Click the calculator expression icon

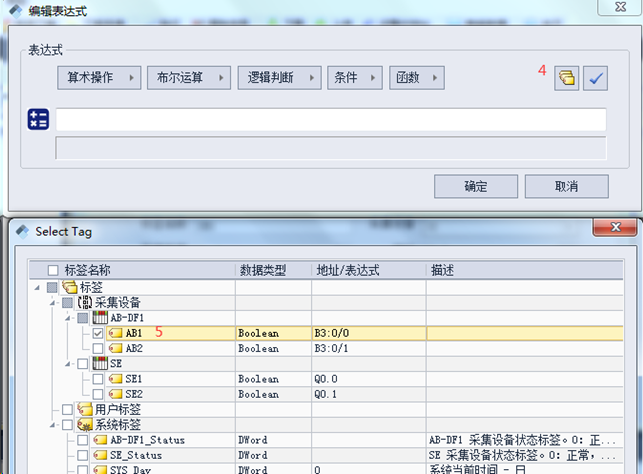click(38, 119)
